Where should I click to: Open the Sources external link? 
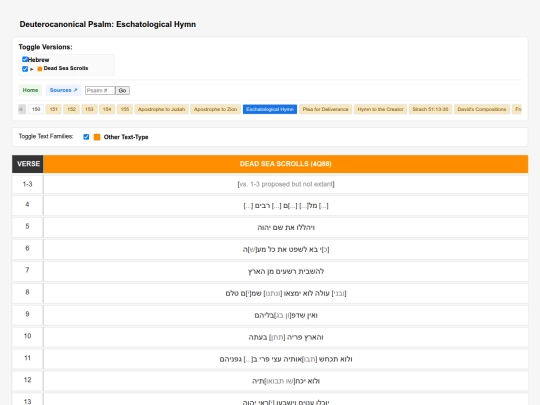point(63,90)
